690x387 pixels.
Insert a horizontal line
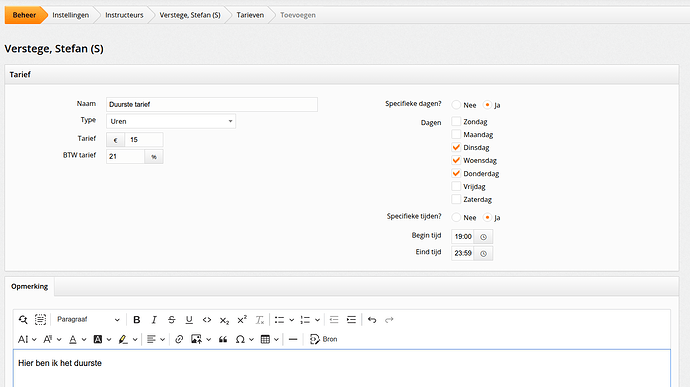293,339
